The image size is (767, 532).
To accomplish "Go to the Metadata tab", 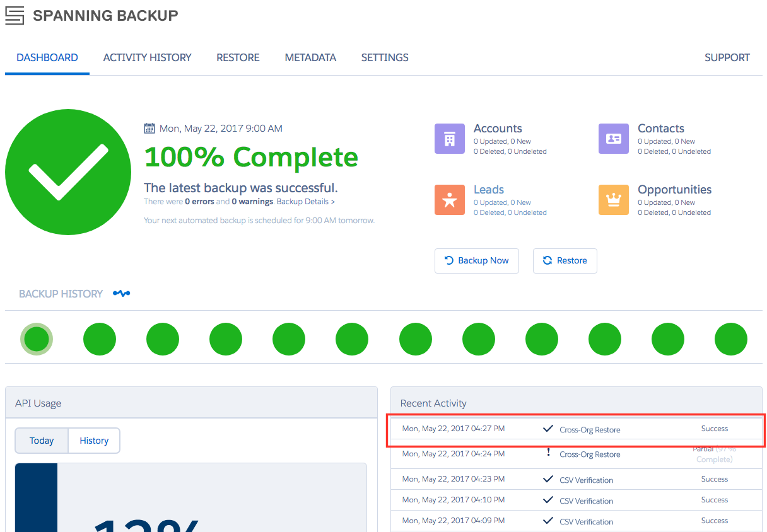I will pyautogui.click(x=310, y=57).
